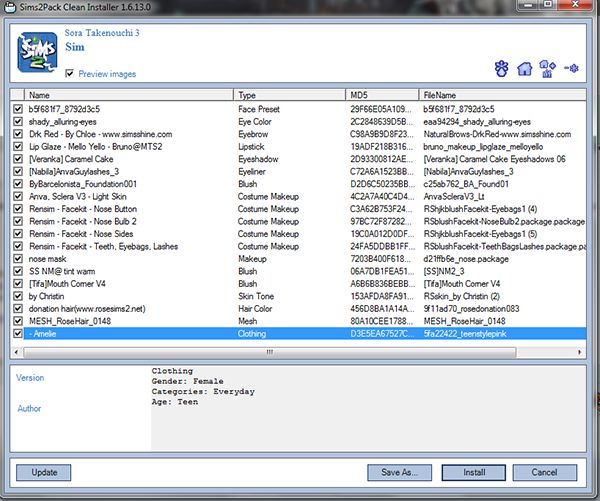
Task: Uncheck the shady_alluring-eyes checkbox
Action: tap(18, 122)
